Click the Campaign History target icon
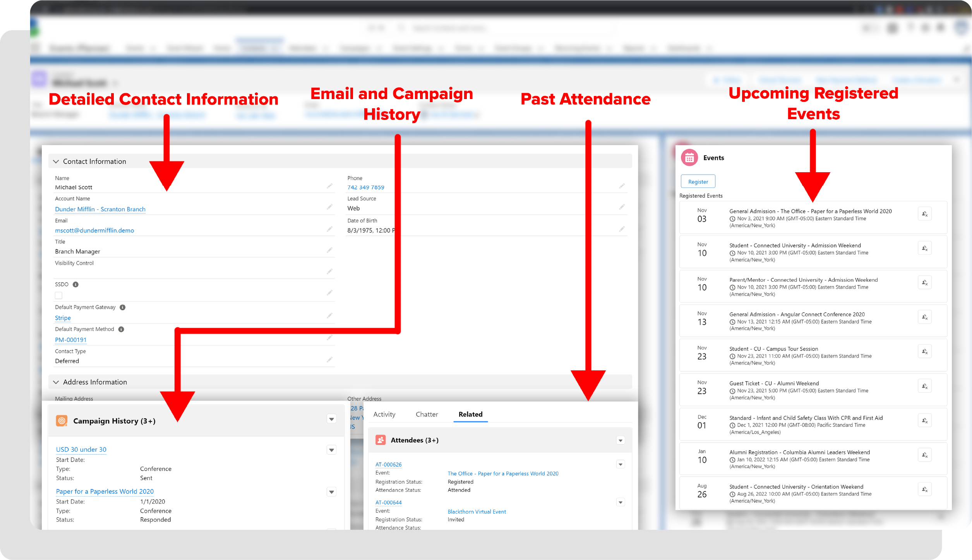Image resolution: width=972 pixels, height=560 pixels. pyautogui.click(x=62, y=420)
